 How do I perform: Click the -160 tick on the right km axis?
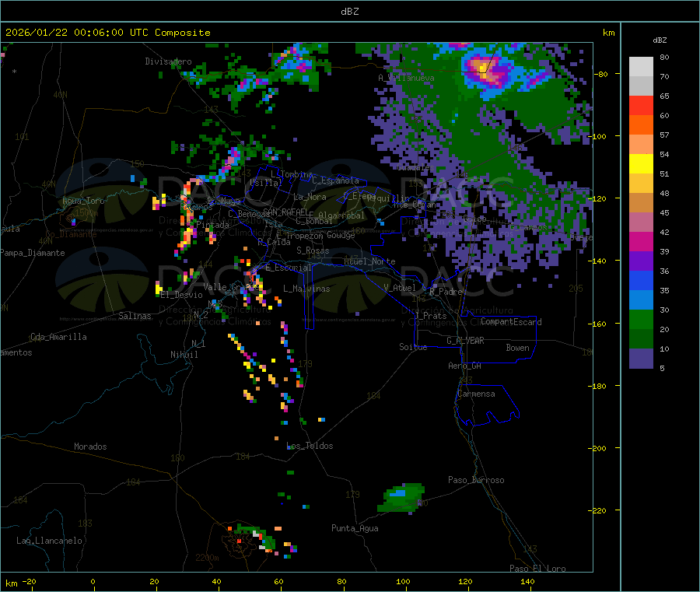(599, 324)
